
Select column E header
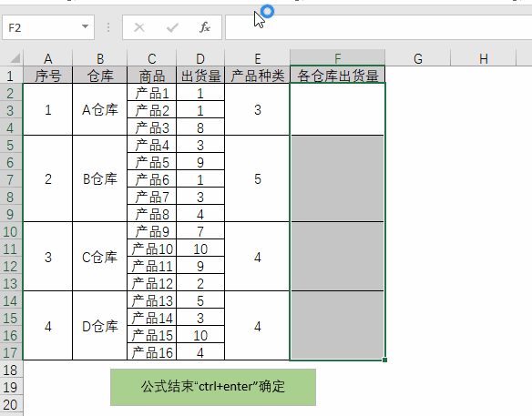coord(258,58)
